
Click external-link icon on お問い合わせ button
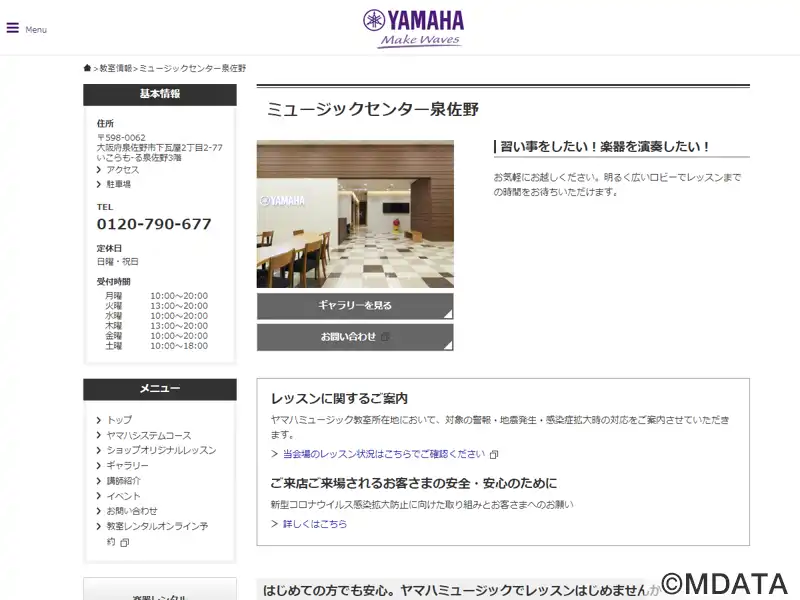coord(386,337)
